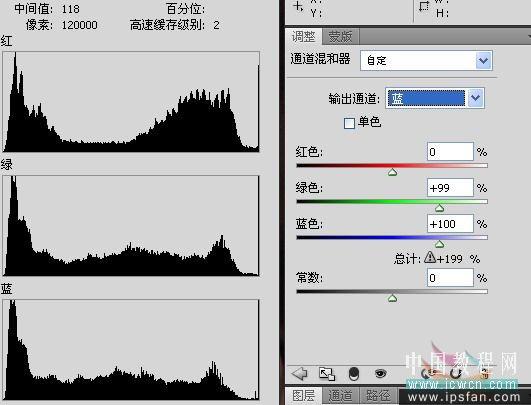Click the blue channel histogram
The width and height of the screenshot is (531, 405).
click(x=131, y=350)
